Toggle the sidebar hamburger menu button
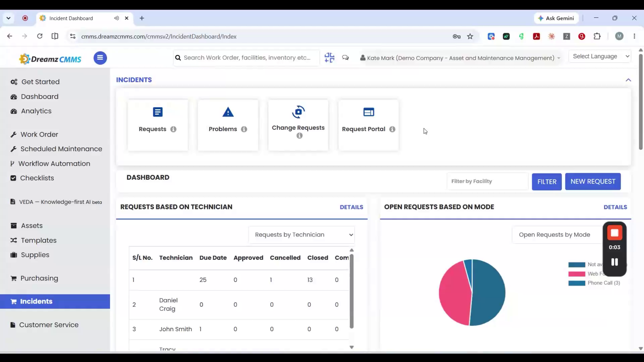644x362 pixels. click(x=100, y=58)
